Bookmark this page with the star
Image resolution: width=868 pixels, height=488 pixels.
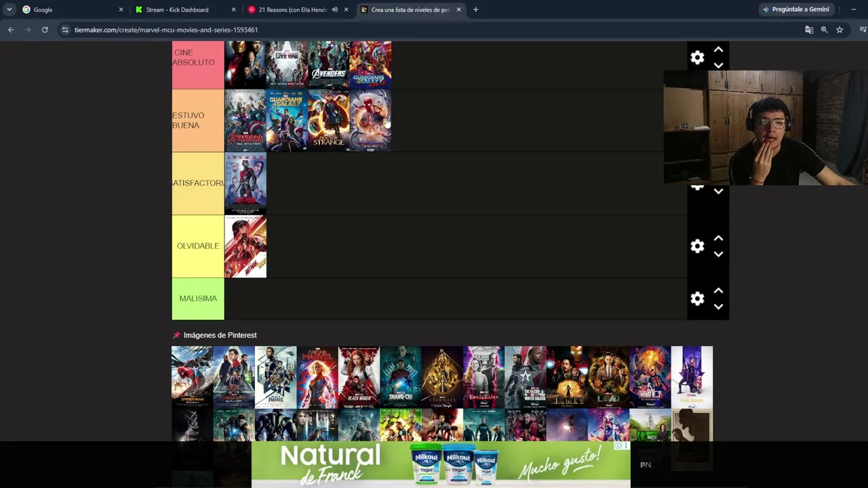[x=840, y=30]
